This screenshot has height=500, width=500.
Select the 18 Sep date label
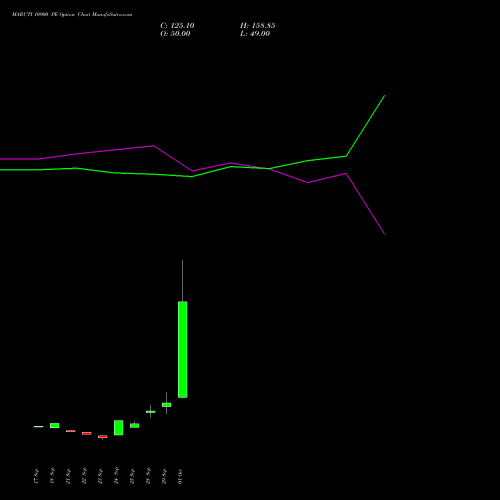coord(52,476)
